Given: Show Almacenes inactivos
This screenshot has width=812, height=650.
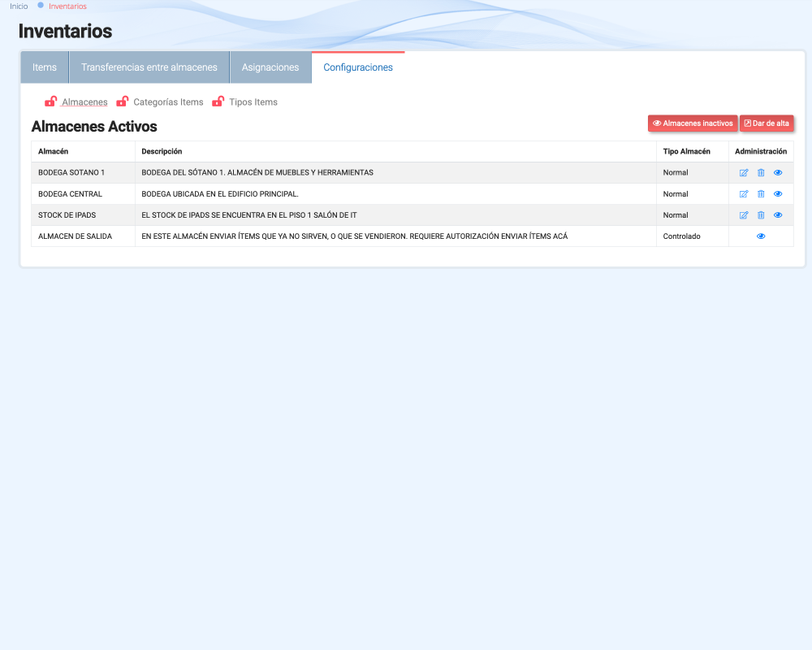Looking at the screenshot, I should tap(693, 123).
